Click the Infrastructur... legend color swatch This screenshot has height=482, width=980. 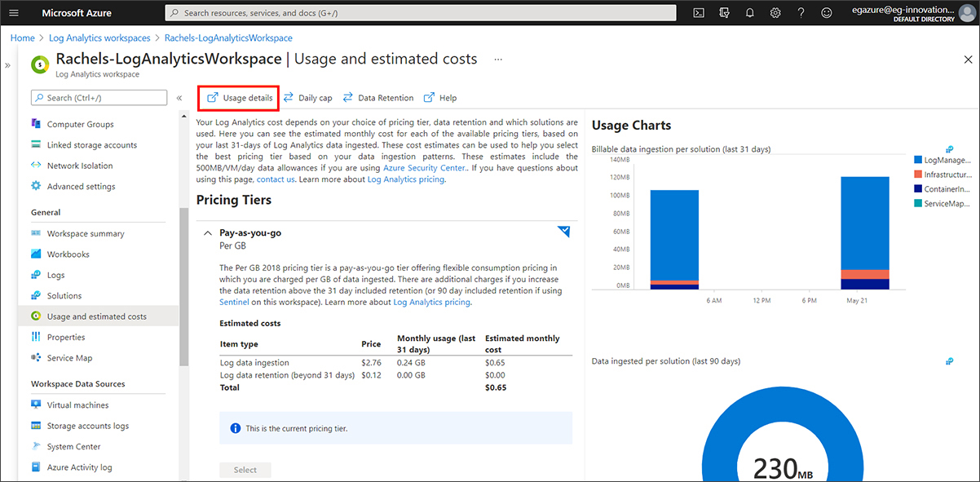click(x=918, y=175)
